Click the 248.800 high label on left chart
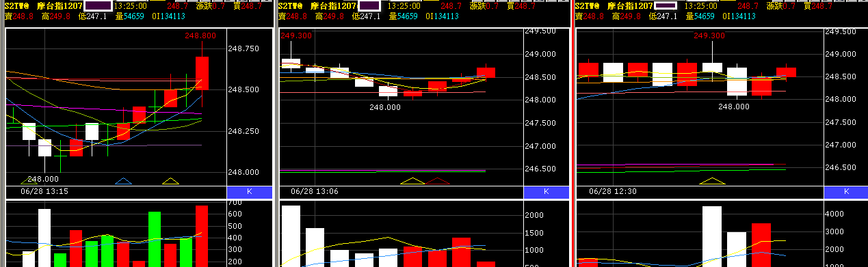The height and width of the screenshot is (267, 868). click(x=200, y=36)
